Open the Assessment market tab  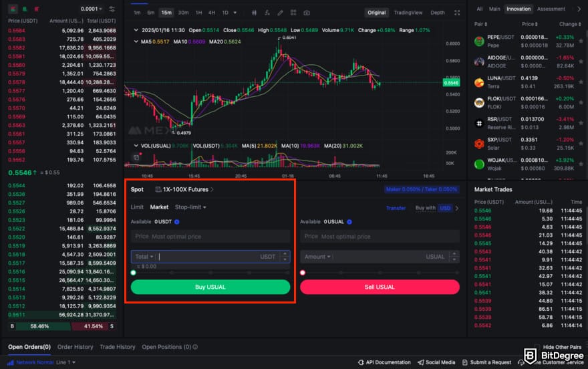(551, 9)
